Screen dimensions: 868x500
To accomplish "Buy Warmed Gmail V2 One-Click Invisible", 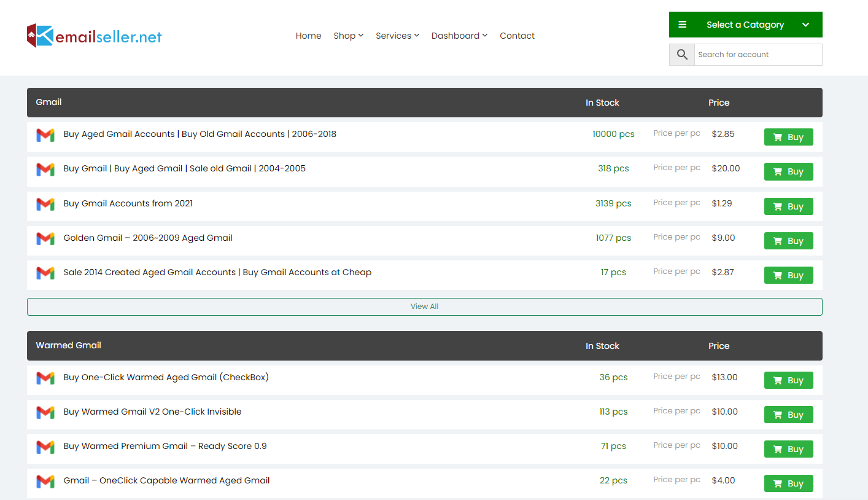I will (789, 415).
